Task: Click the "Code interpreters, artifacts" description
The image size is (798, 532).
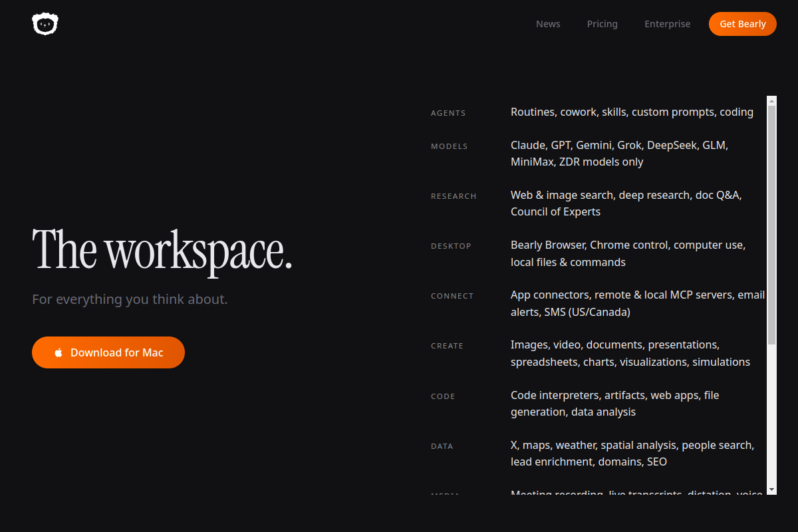Action: tap(615, 404)
